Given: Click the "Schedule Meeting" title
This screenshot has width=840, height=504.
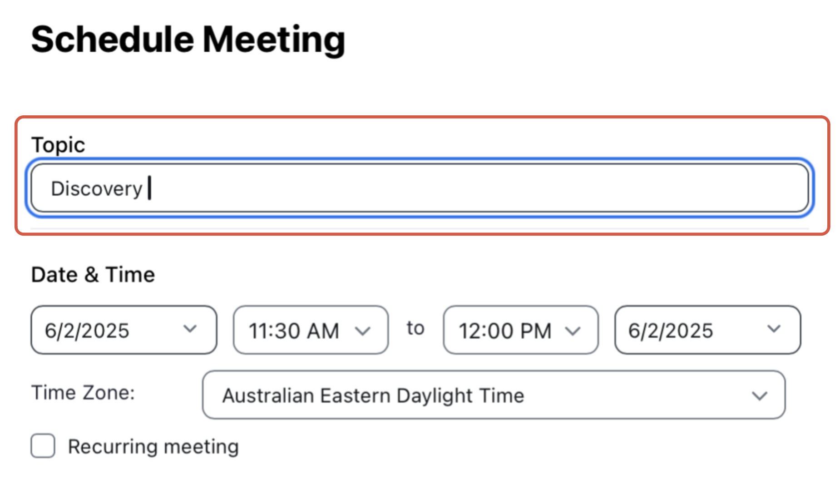Looking at the screenshot, I should (188, 40).
